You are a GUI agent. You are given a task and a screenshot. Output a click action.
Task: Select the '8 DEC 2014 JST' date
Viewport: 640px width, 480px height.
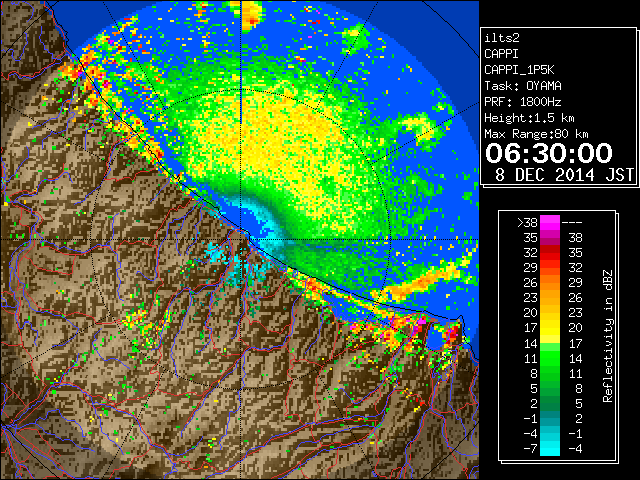tap(564, 175)
